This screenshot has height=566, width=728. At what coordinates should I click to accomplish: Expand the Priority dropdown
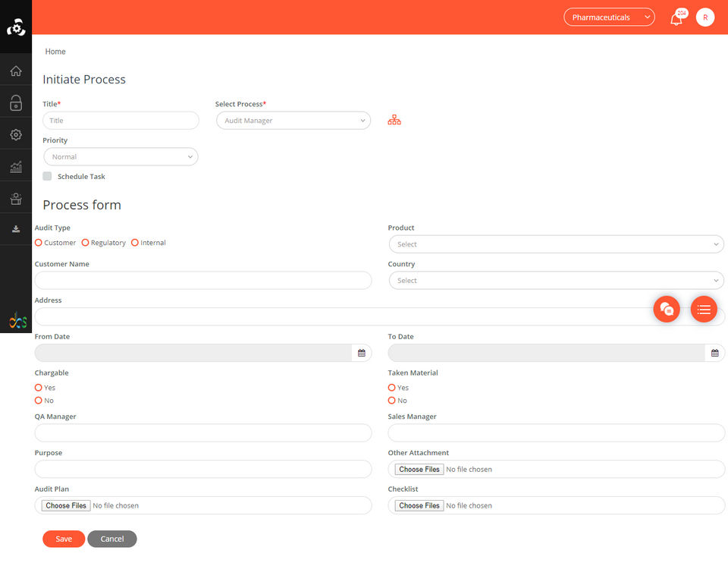121,156
